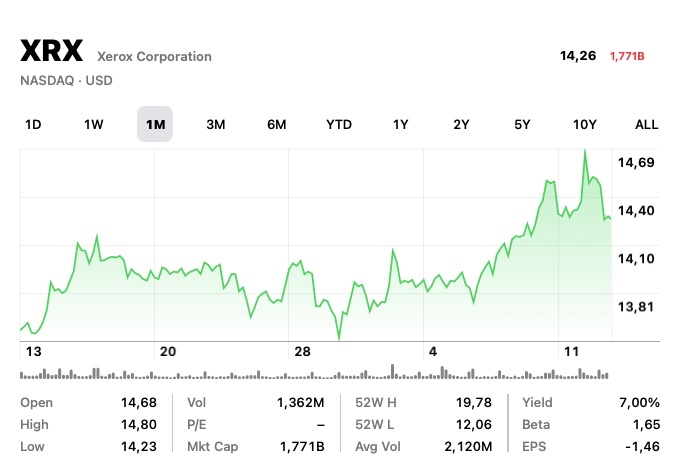
Task: Choose the 2Y time range
Action: click(461, 125)
